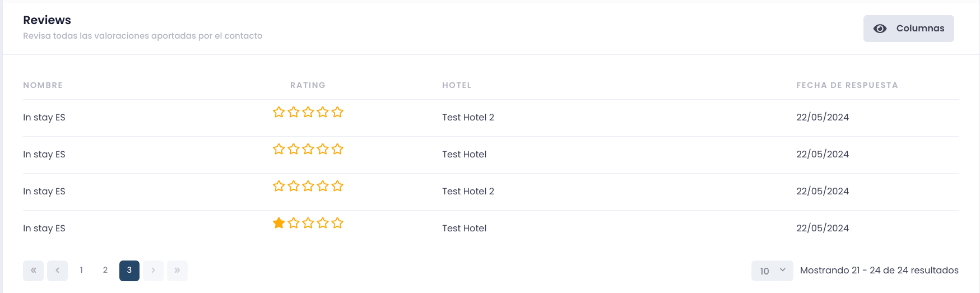This screenshot has height=293, width=980.
Task: Jump to last page double-chevron icon
Action: click(x=177, y=271)
